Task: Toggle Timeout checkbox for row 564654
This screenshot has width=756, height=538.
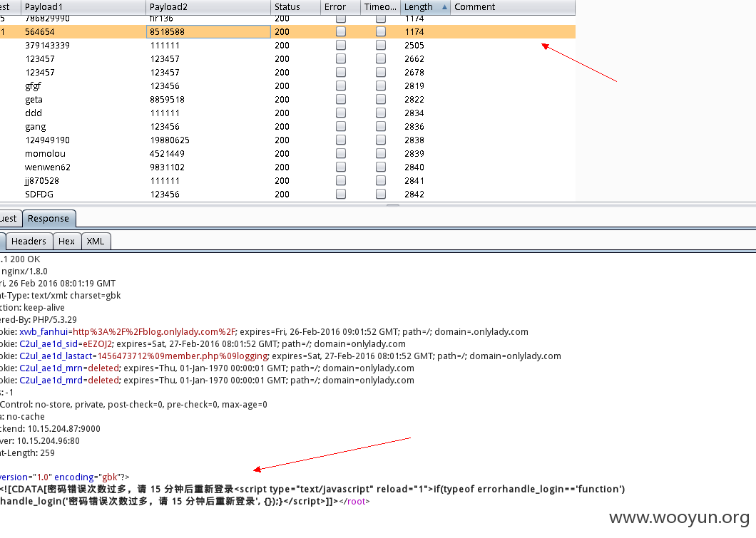Action: pyautogui.click(x=381, y=31)
